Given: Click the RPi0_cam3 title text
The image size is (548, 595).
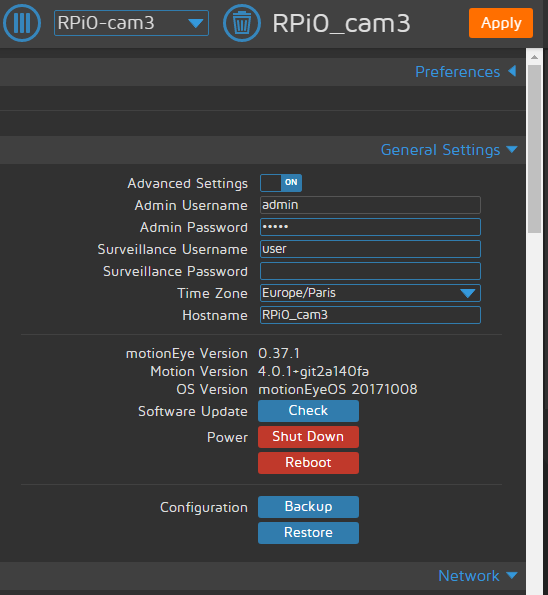Looking at the screenshot, I should coord(341,24).
